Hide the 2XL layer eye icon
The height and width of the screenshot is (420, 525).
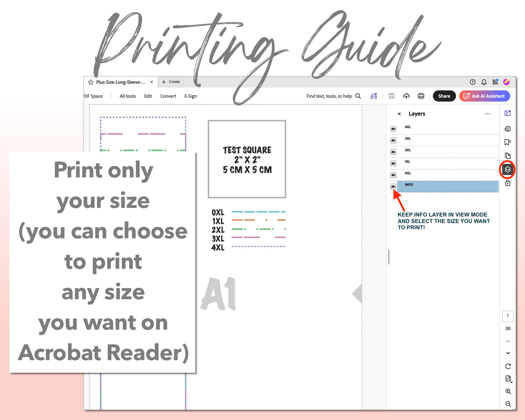[x=393, y=152]
